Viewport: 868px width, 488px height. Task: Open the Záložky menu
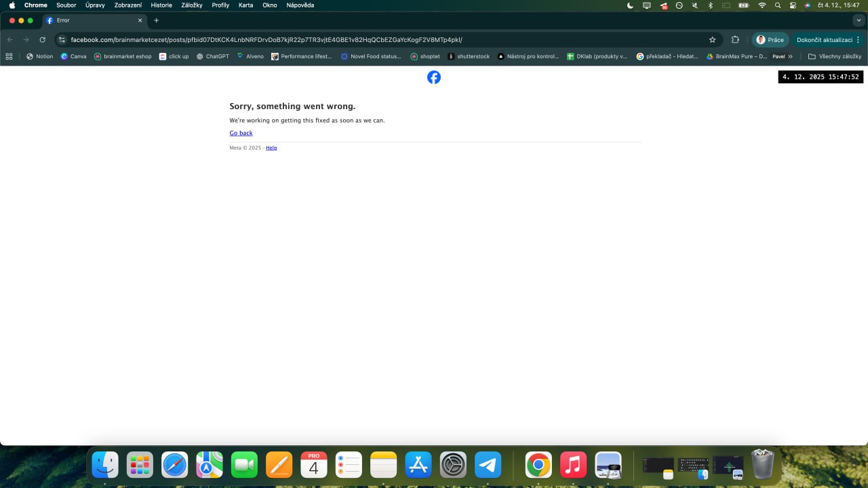pos(192,5)
